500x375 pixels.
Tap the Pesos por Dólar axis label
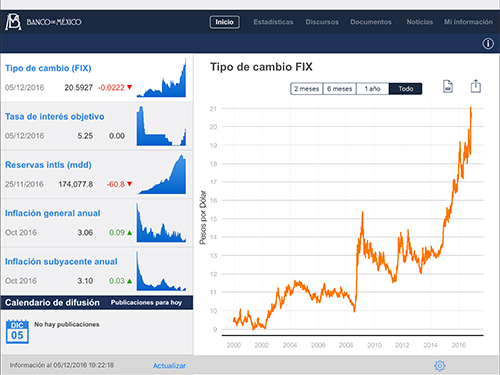203,217
